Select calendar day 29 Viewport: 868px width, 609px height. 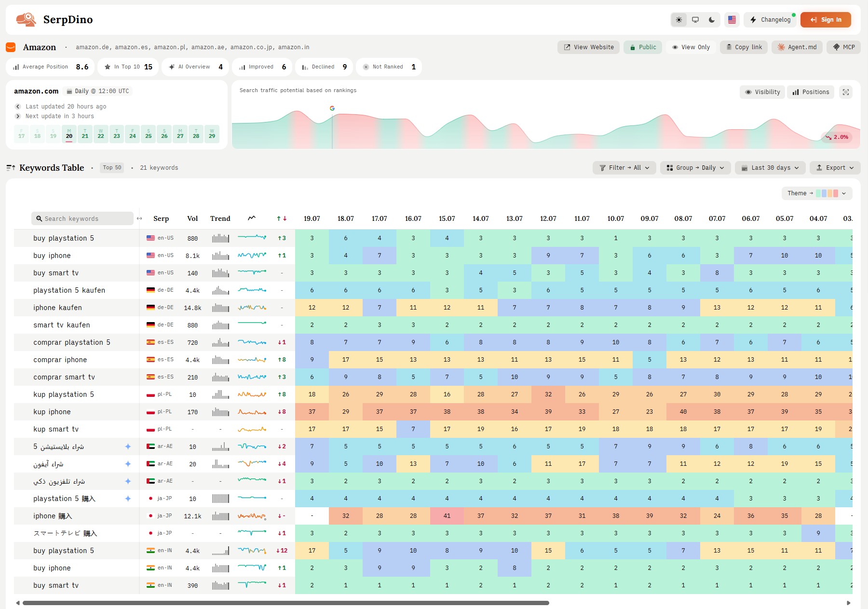[212, 134]
